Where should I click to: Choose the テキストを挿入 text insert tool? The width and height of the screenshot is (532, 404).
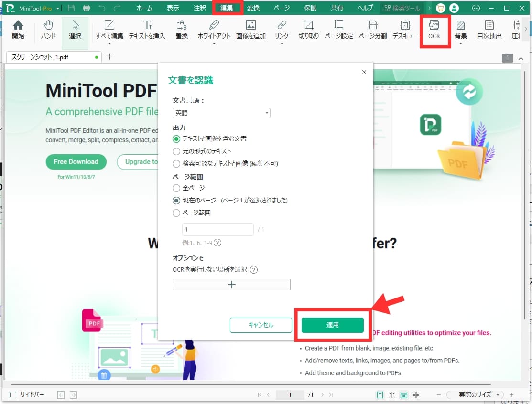coord(147,30)
